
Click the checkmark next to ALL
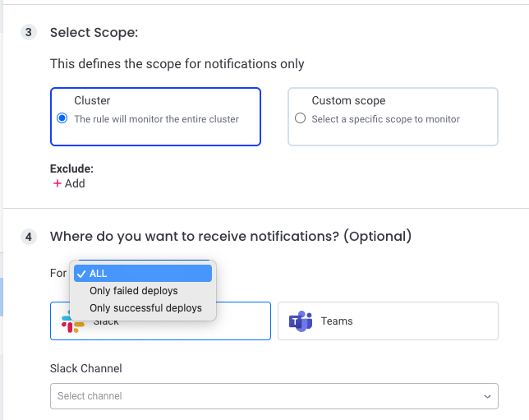pos(81,274)
